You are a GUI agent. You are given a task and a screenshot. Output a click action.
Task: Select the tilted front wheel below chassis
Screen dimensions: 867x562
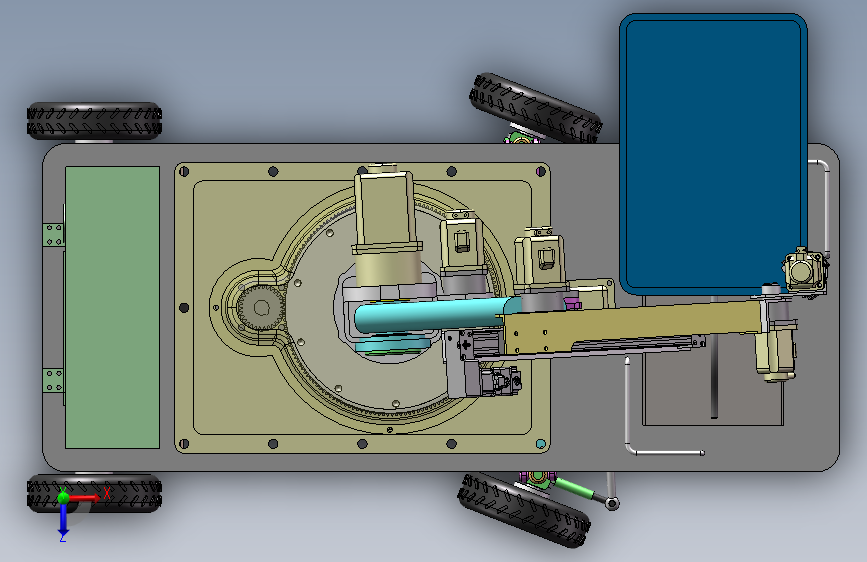point(524,510)
